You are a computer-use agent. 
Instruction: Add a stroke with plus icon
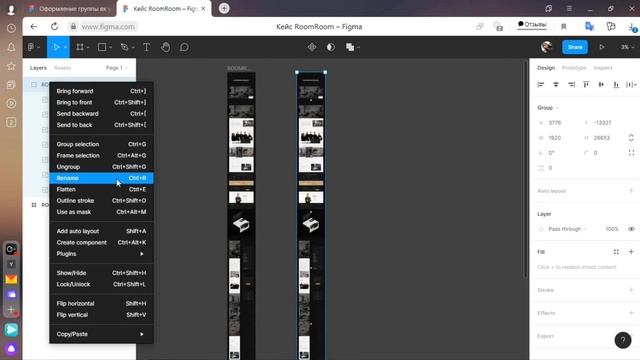[x=631, y=290]
